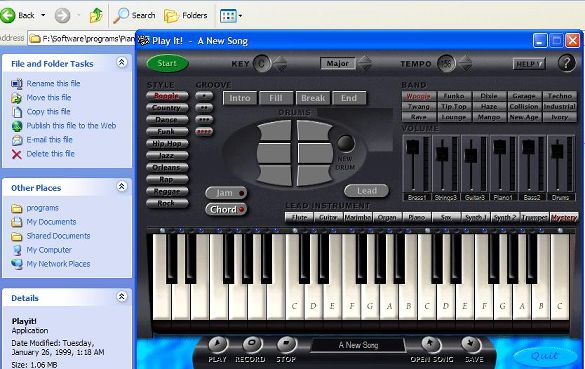Click the RECORD transport knob
The image size is (585, 369).
252,344
